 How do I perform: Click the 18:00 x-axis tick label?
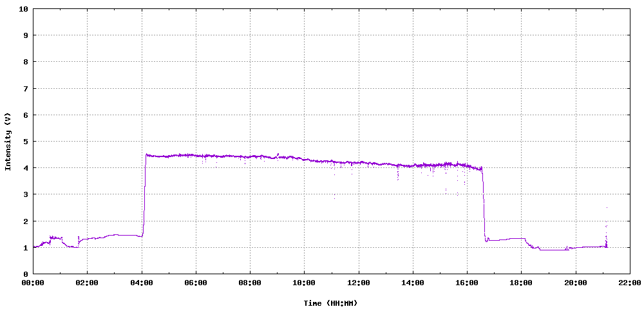pyautogui.click(x=521, y=283)
